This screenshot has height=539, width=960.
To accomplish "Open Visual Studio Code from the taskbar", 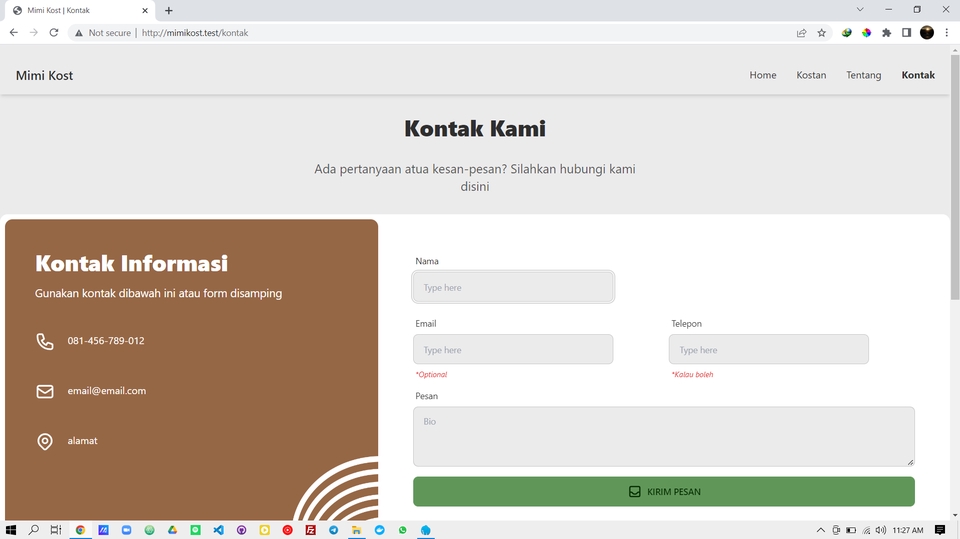I will pyautogui.click(x=219, y=530).
